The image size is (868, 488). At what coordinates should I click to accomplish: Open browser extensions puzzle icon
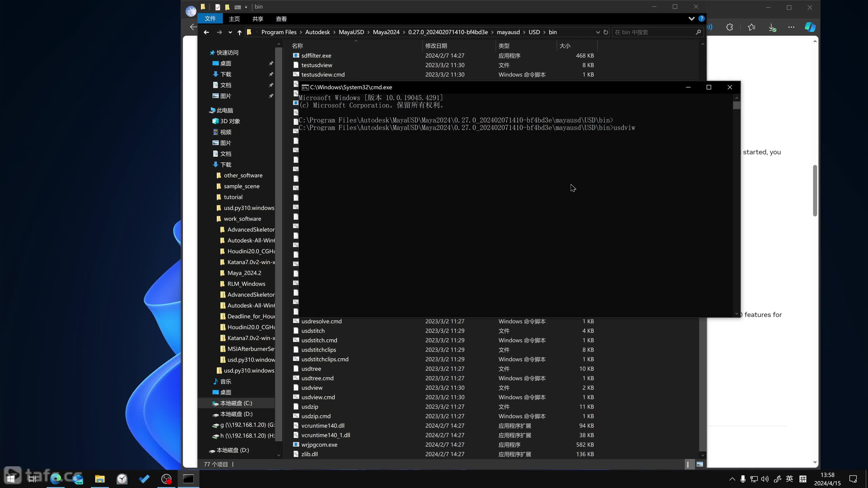click(730, 27)
